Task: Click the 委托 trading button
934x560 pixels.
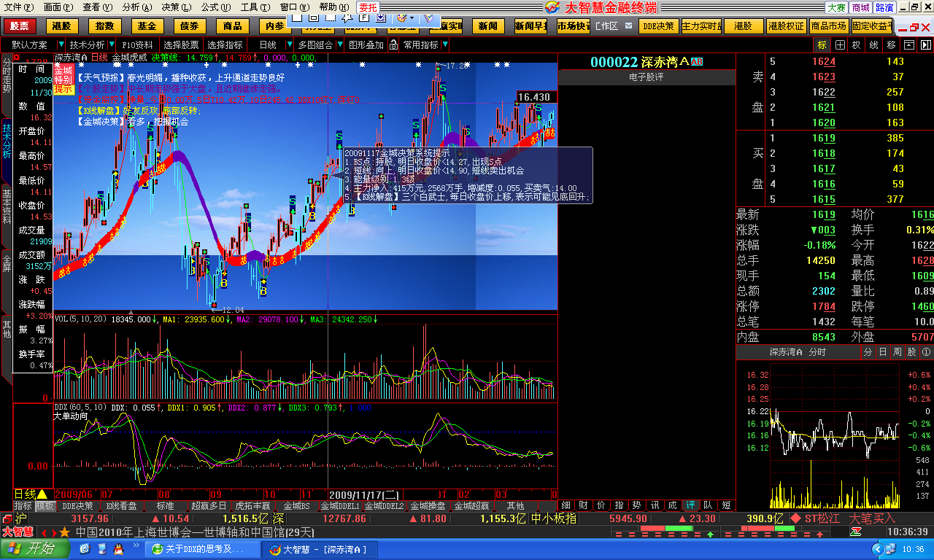Action: click(369, 7)
